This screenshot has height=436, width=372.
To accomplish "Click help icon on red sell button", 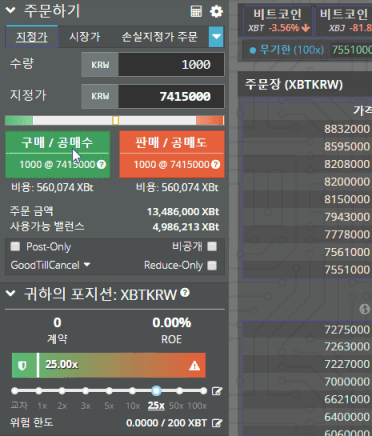I will click(216, 164).
